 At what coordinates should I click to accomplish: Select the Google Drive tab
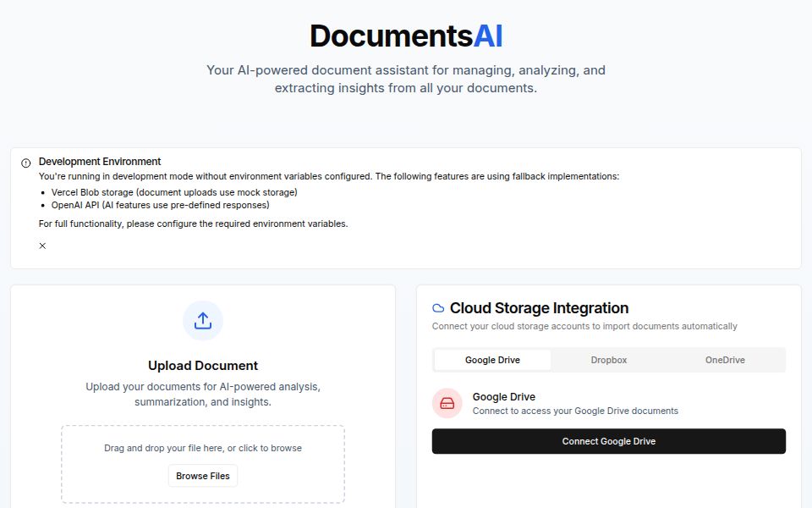[x=492, y=359]
